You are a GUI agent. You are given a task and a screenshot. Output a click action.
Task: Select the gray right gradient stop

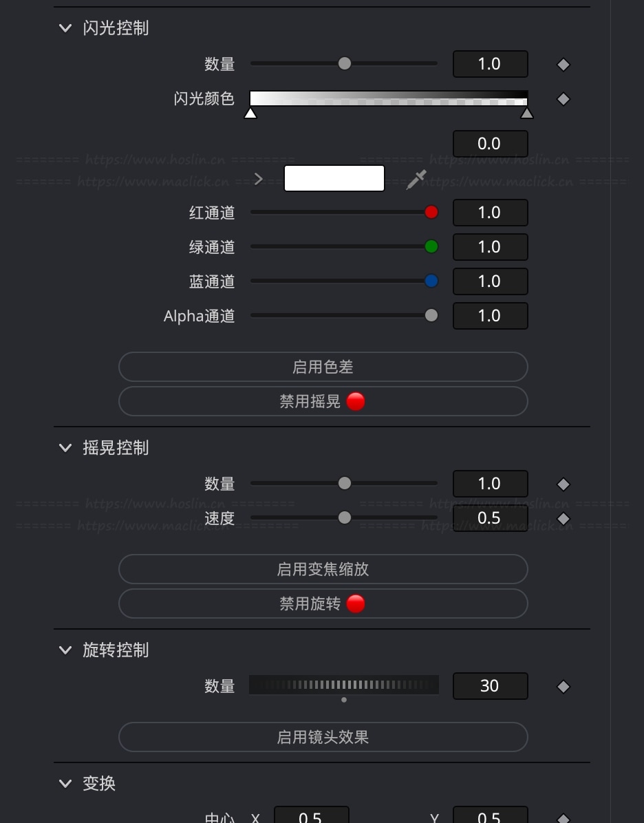(x=527, y=113)
